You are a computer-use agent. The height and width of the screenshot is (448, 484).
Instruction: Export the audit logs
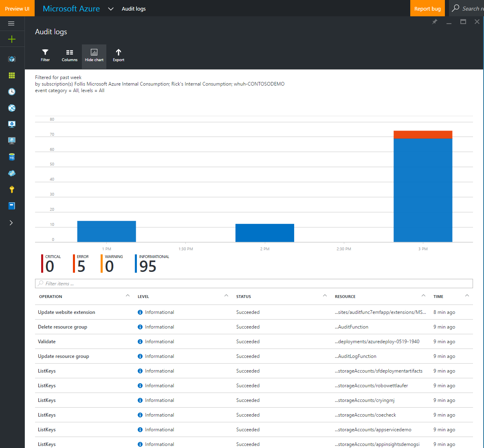[x=119, y=55]
